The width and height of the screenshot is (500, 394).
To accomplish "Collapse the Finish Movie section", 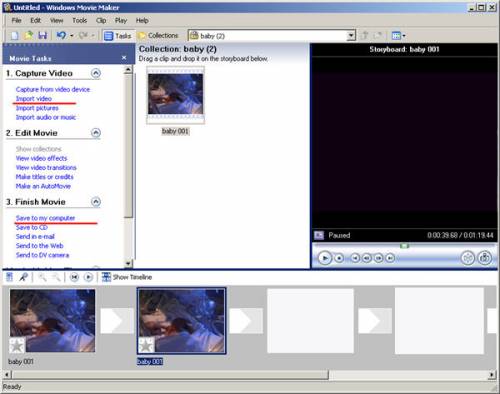I will click(96, 202).
